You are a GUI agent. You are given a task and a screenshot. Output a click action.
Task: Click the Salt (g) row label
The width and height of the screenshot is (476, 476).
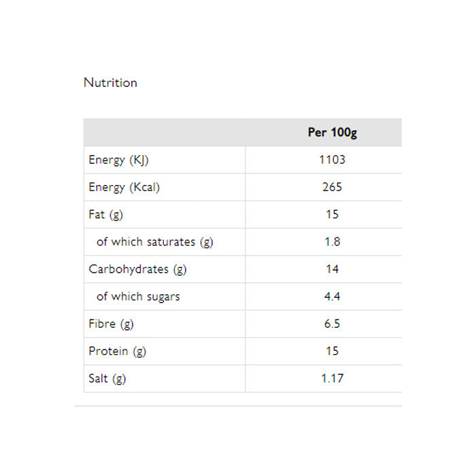[x=107, y=378]
